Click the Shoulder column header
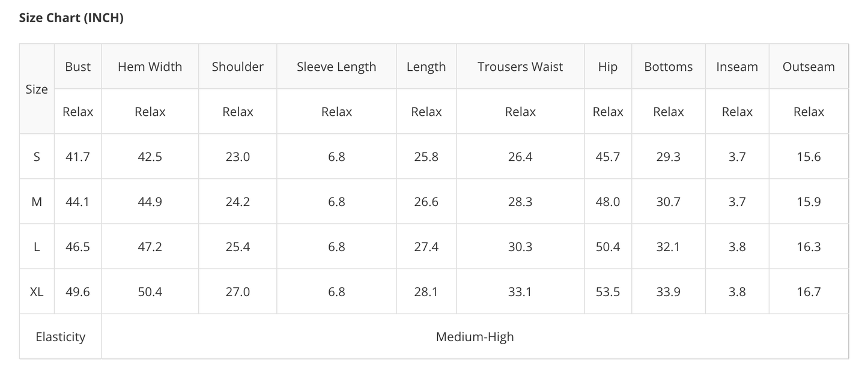 coord(237,67)
